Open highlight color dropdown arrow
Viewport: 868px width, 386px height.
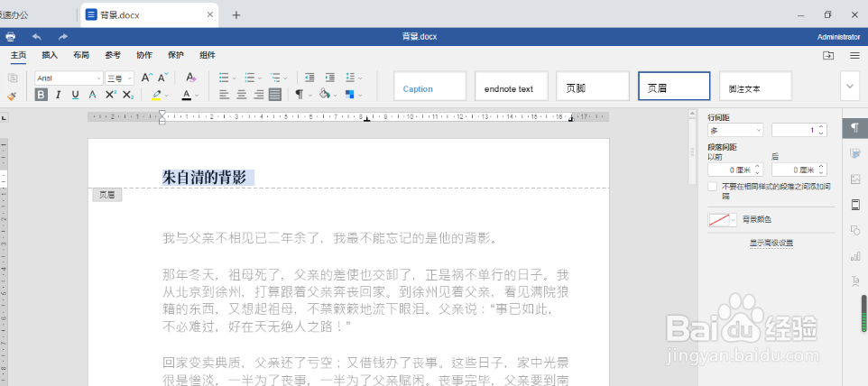click(x=167, y=96)
